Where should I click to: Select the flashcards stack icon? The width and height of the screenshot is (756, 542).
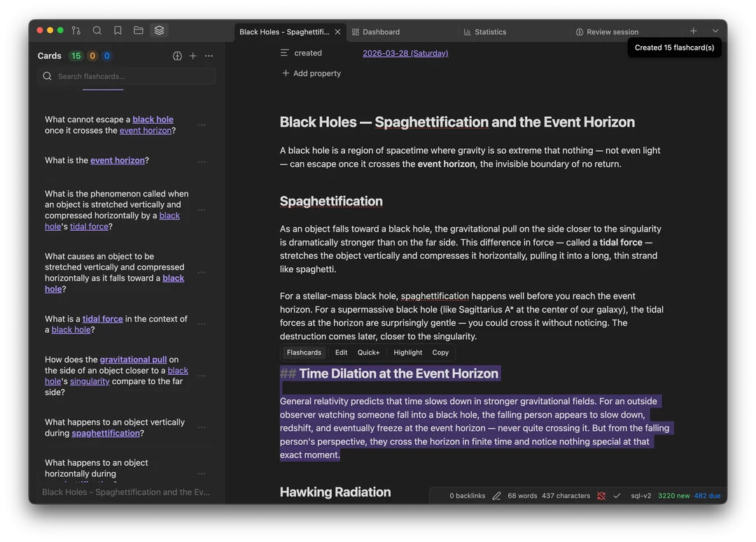tap(159, 31)
